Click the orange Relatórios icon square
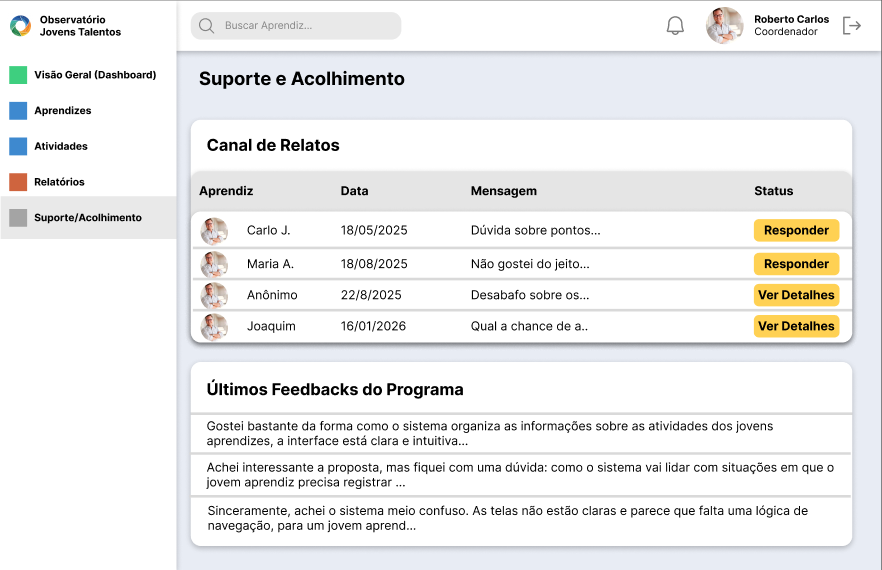Image resolution: width=882 pixels, height=570 pixels. [x=18, y=182]
